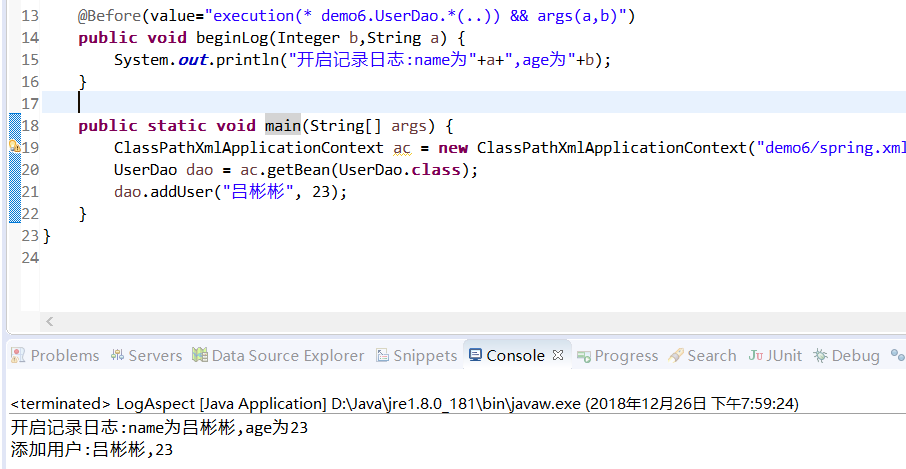Click the "吕彬彬" string on line 21
The image size is (906, 469).
(258, 192)
